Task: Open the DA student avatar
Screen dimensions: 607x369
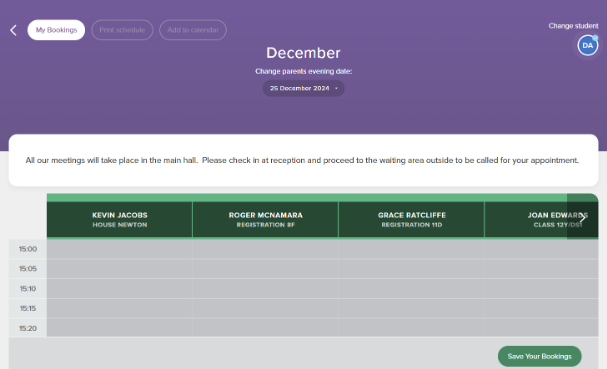Action: 588,45
